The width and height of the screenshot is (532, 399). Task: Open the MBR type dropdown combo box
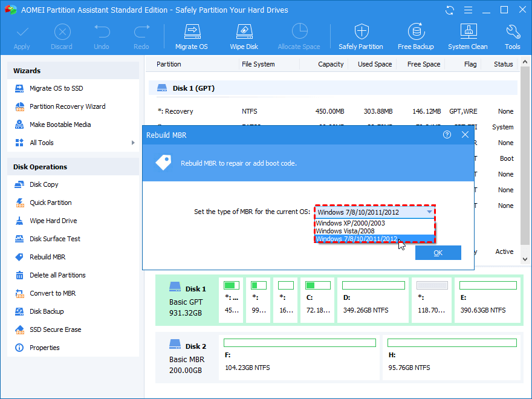375,212
